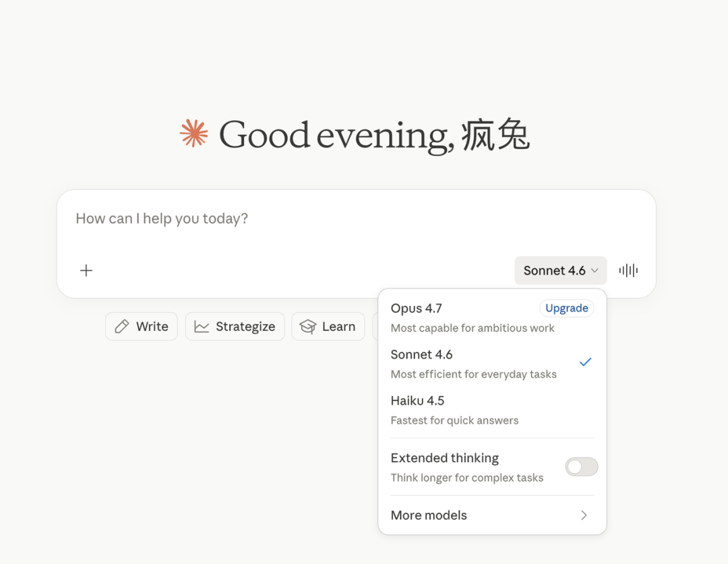This screenshot has width=728, height=564.
Task: Click the Extended thinking label text
Action: pyautogui.click(x=445, y=458)
